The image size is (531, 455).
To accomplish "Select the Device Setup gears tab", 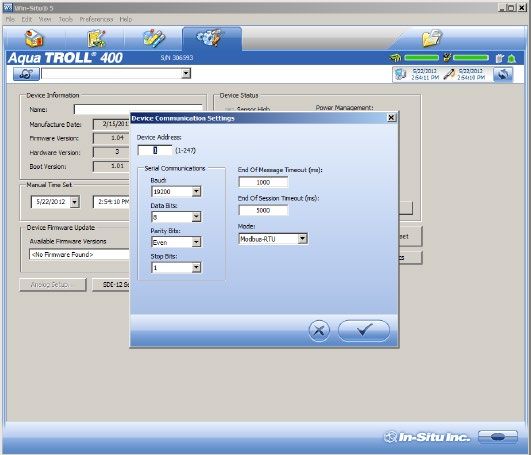I will 211,38.
